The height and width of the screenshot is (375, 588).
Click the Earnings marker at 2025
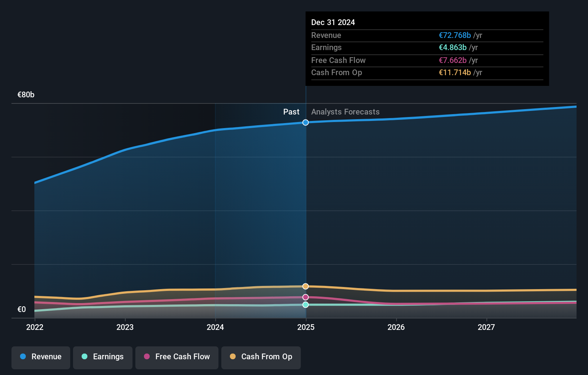point(305,305)
